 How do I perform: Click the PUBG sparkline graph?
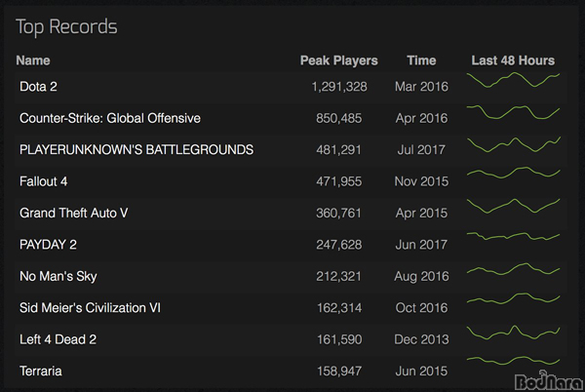click(513, 144)
